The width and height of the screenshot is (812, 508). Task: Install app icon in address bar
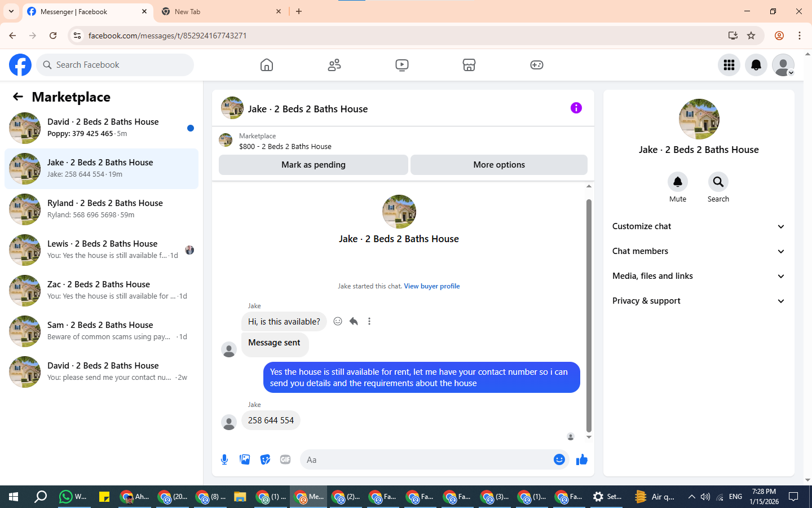coord(732,36)
